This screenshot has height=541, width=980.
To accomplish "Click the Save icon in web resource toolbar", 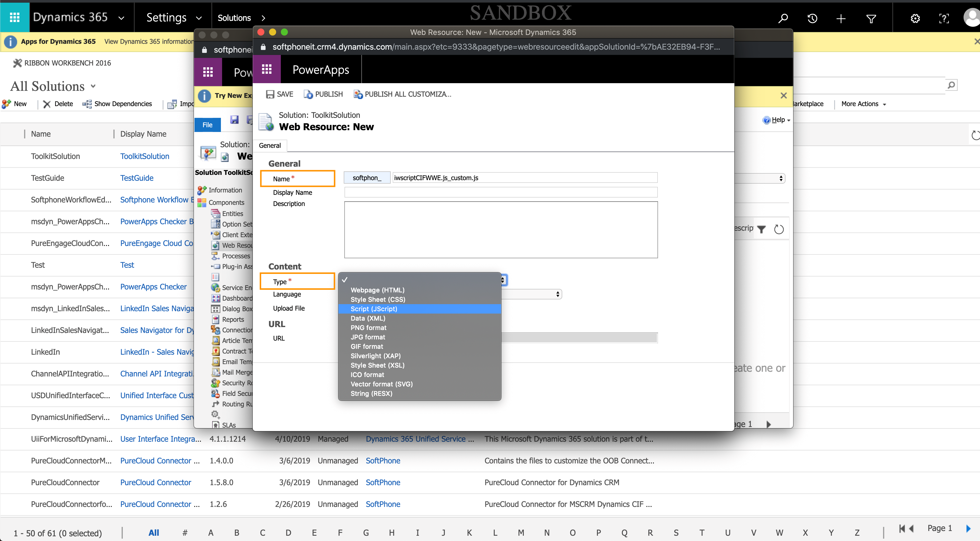I will click(270, 94).
